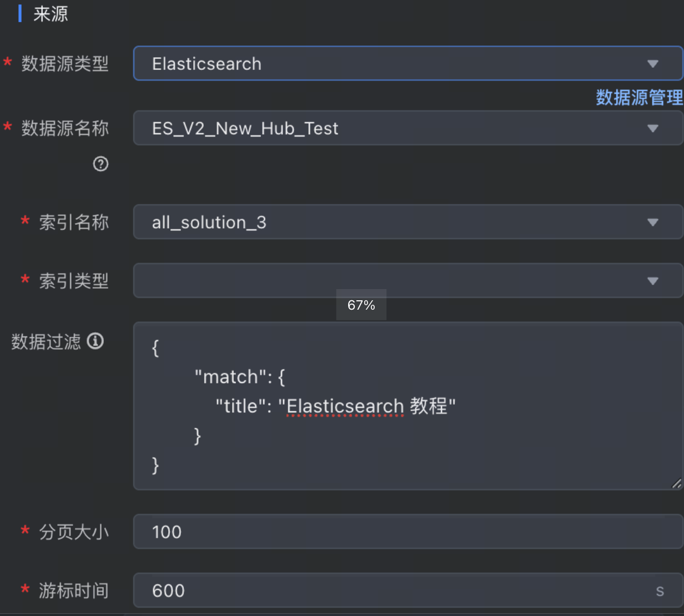
Task: Click the all_solution_3 index name value
Action: coord(209,223)
